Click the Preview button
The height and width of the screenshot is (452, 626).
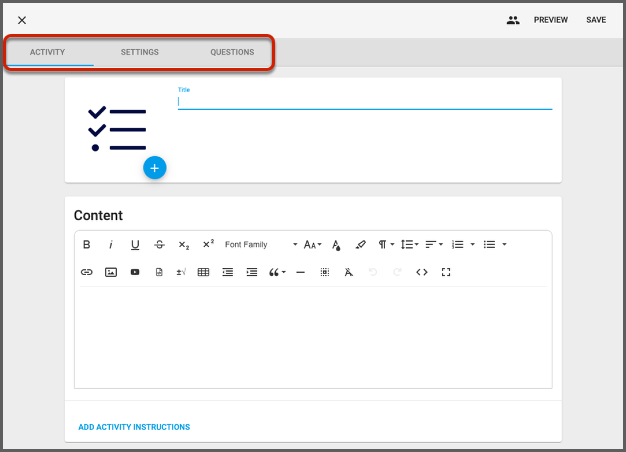tap(550, 20)
